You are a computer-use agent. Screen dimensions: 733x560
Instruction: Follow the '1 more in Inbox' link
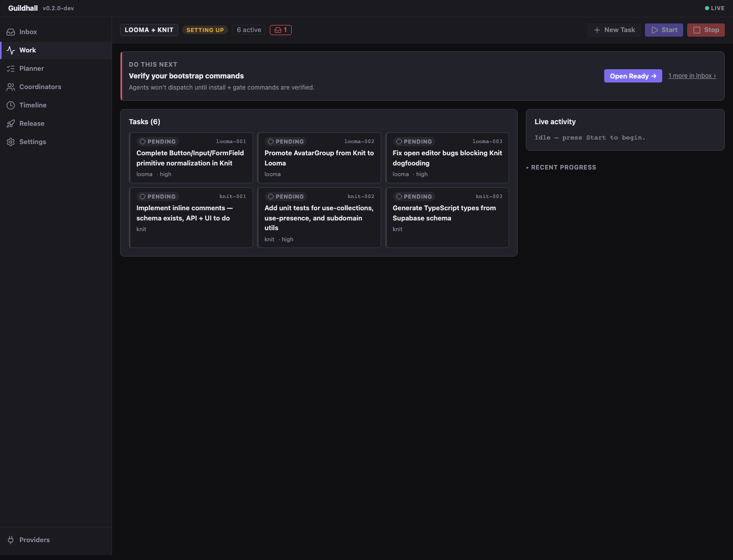(692, 76)
